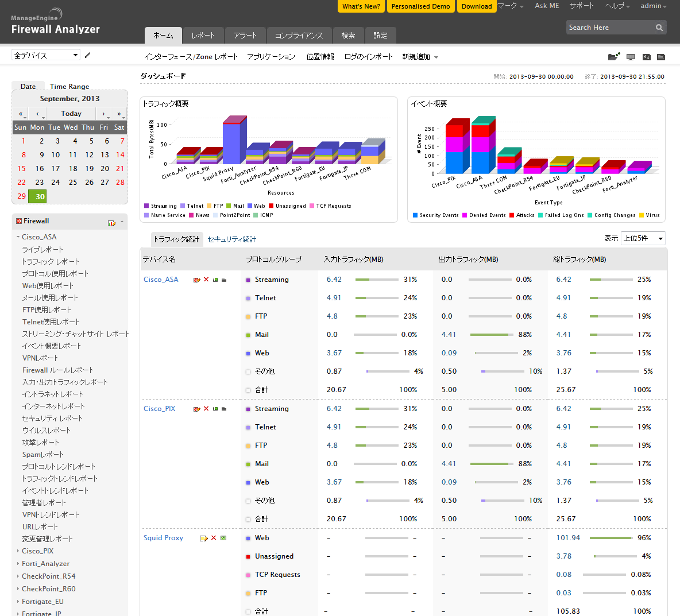Open the 全デバイス device dropdown
680x616 pixels.
(46, 55)
